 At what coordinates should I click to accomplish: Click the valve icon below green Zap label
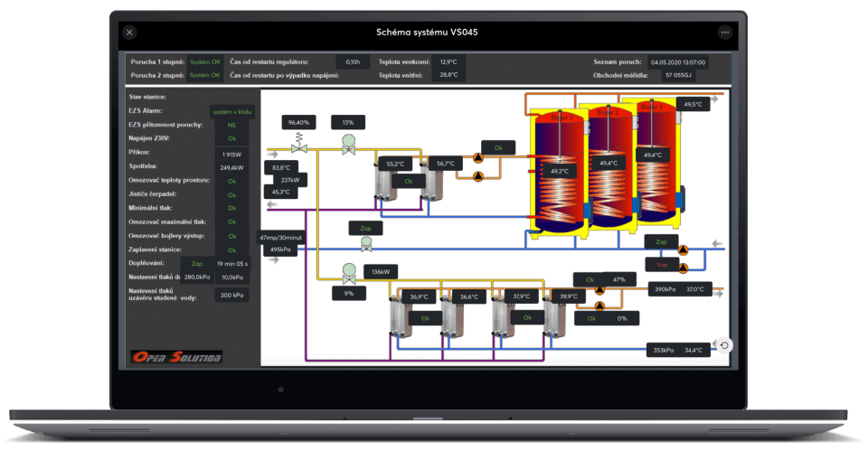pos(366,244)
